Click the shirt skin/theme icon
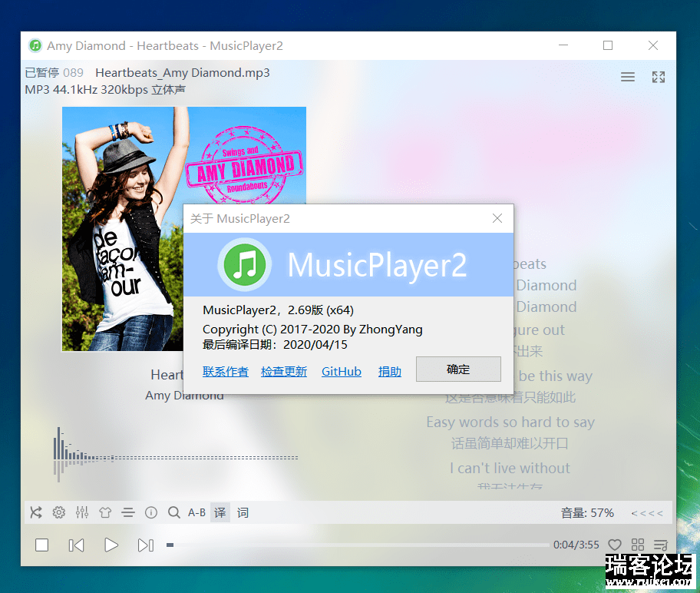Viewport: 700px width, 593px height. click(x=105, y=512)
